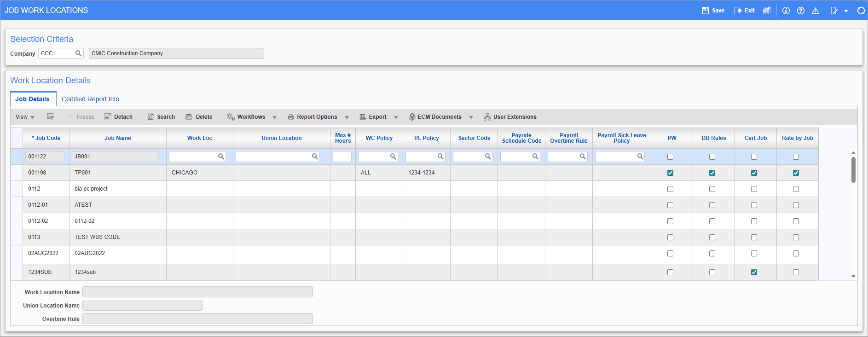868x337 pixels.
Task: Check DB Rules for job 0112-01
Action: (x=712, y=205)
